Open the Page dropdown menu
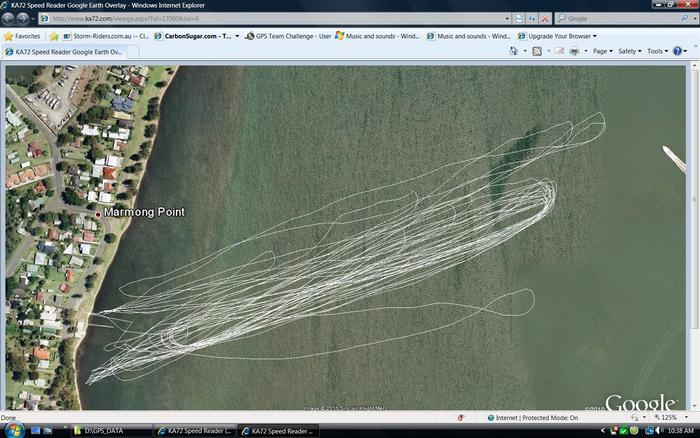 pyautogui.click(x=603, y=51)
